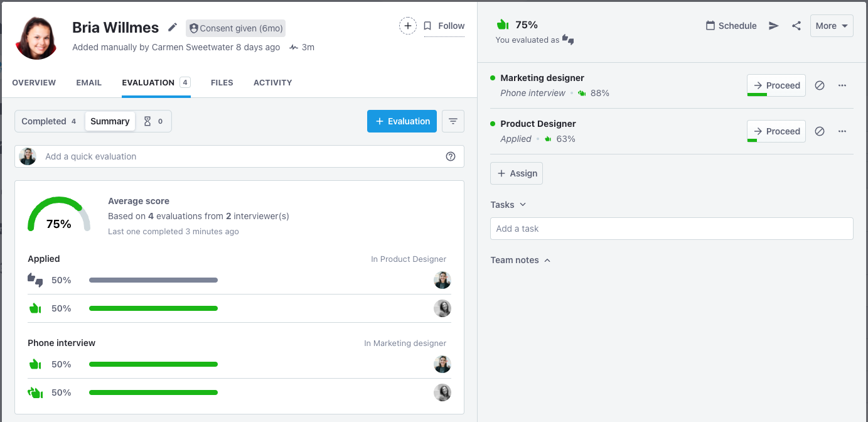Collapse the Team notes section
The height and width of the screenshot is (422, 868).
547,260
